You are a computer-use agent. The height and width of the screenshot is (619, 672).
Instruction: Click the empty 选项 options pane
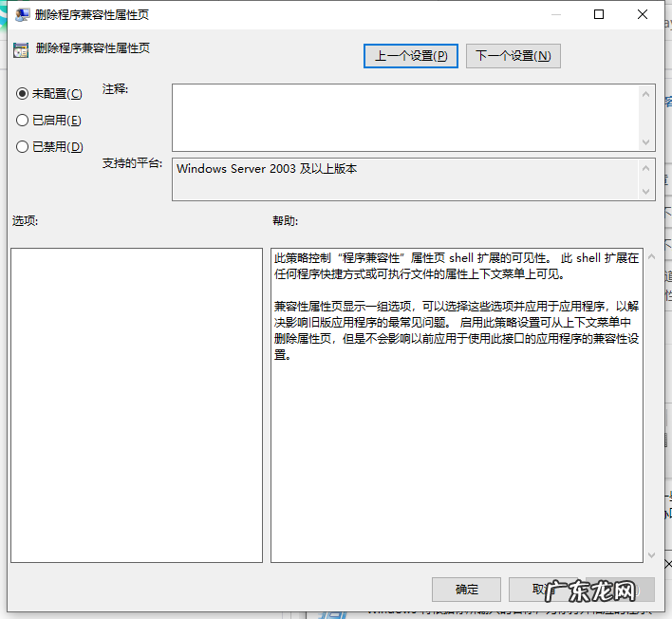click(137, 405)
